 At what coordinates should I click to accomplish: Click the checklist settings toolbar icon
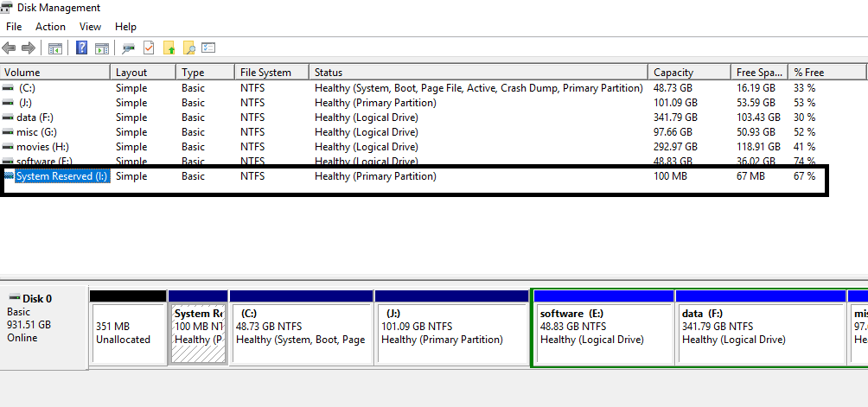pos(208,48)
